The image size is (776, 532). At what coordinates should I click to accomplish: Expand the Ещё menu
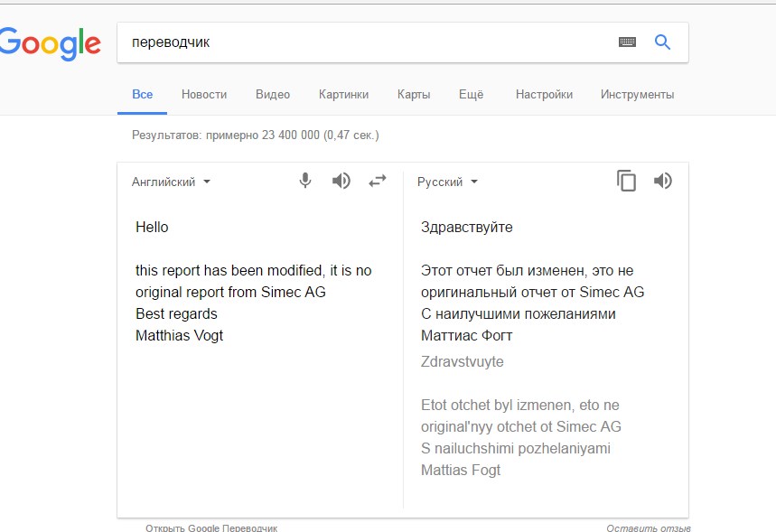click(471, 94)
